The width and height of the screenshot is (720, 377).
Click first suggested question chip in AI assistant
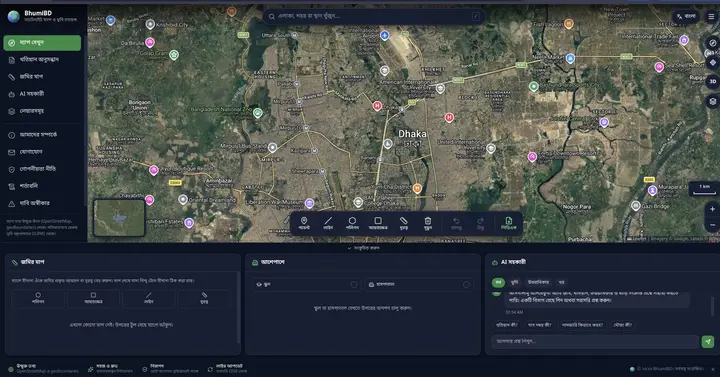[x=507, y=325]
